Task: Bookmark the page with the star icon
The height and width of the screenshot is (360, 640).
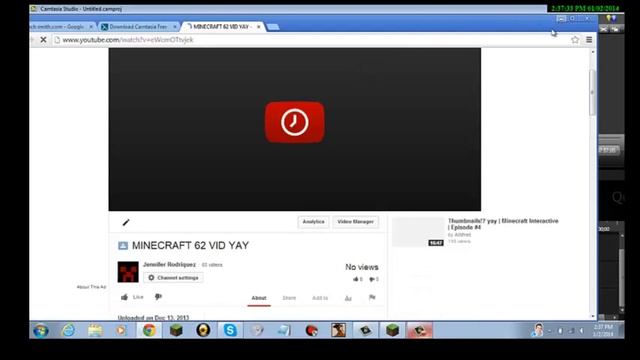Action: click(575, 40)
